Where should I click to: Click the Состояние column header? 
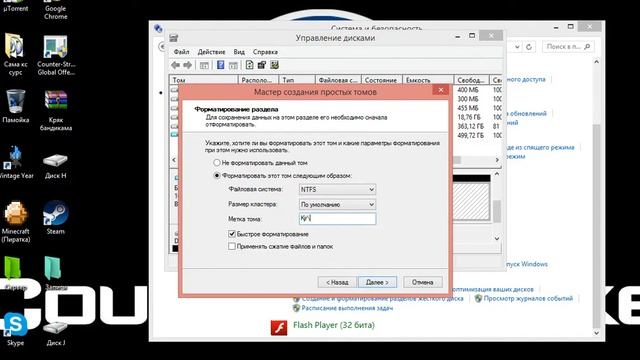pos(382,80)
